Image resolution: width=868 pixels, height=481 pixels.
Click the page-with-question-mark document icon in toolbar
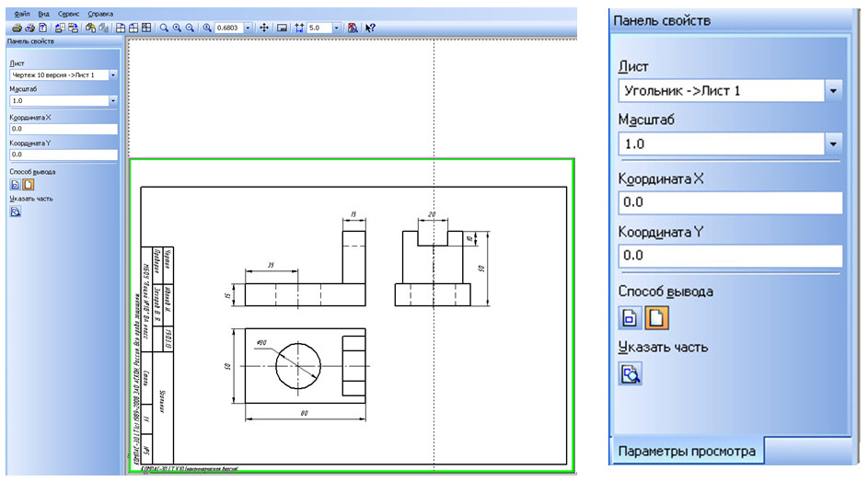42,28
